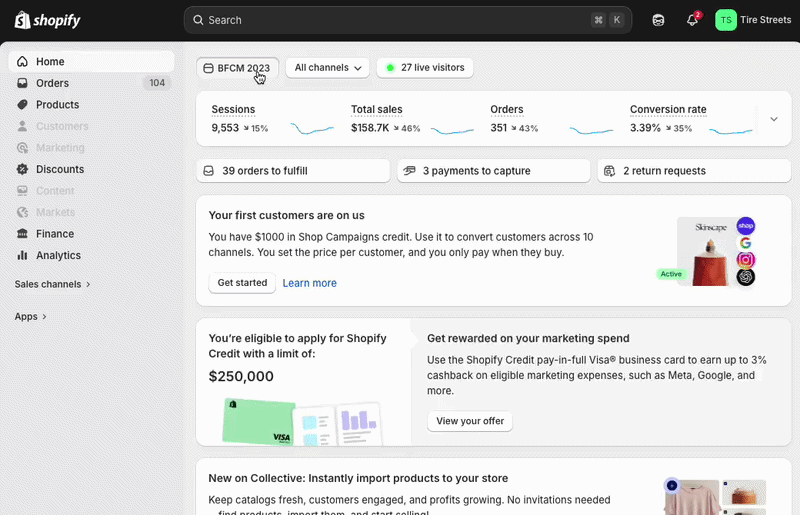Click the Google icon in campaign image
The height and width of the screenshot is (515, 800).
pyautogui.click(x=745, y=243)
